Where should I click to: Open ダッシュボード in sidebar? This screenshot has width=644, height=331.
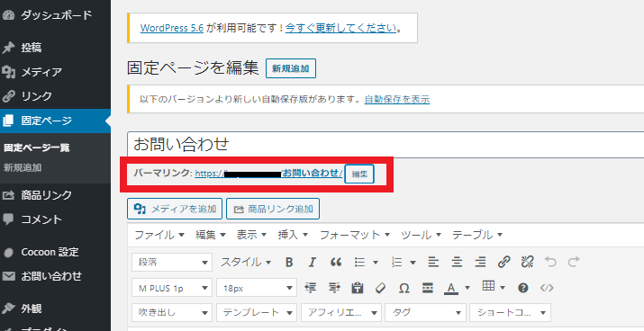tap(56, 15)
